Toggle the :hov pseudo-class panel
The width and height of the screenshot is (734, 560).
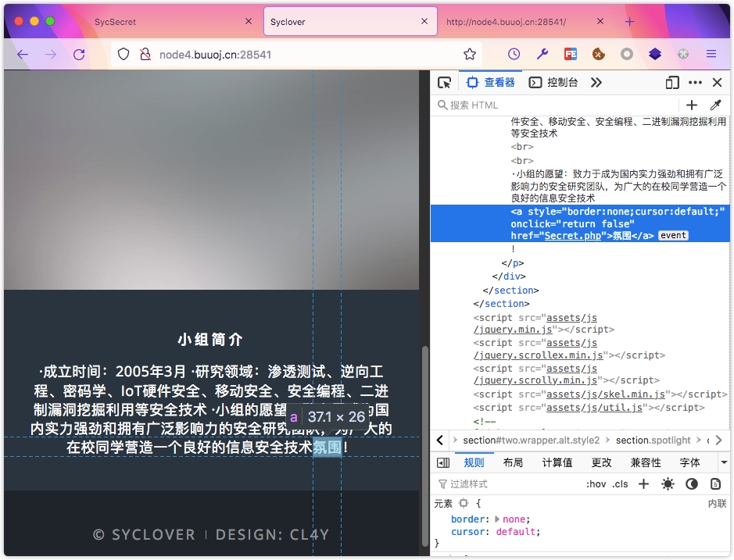click(x=596, y=484)
